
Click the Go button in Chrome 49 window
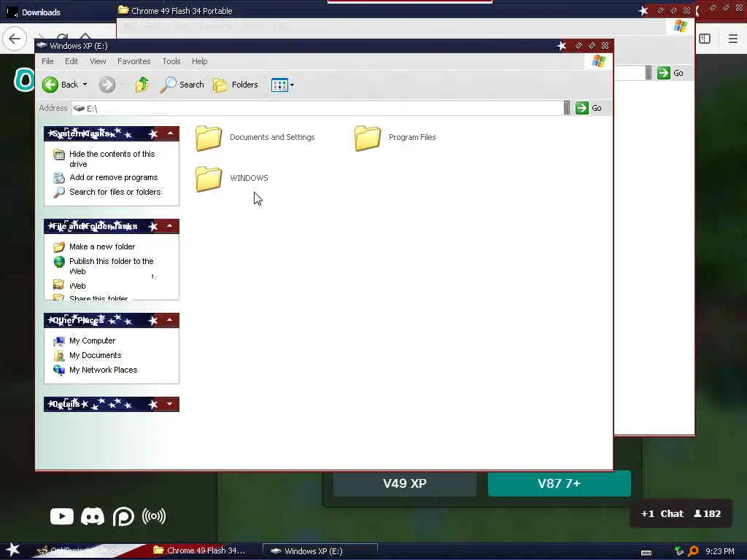pyautogui.click(x=671, y=73)
